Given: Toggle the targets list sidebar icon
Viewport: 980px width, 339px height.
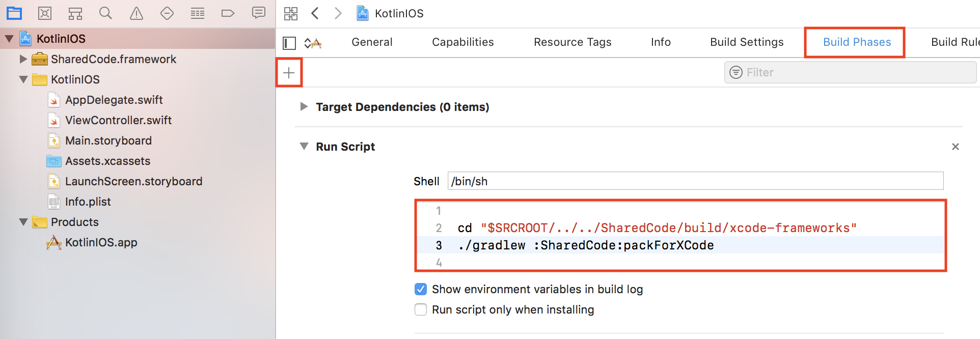Looking at the screenshot, I should click(289, 43).
